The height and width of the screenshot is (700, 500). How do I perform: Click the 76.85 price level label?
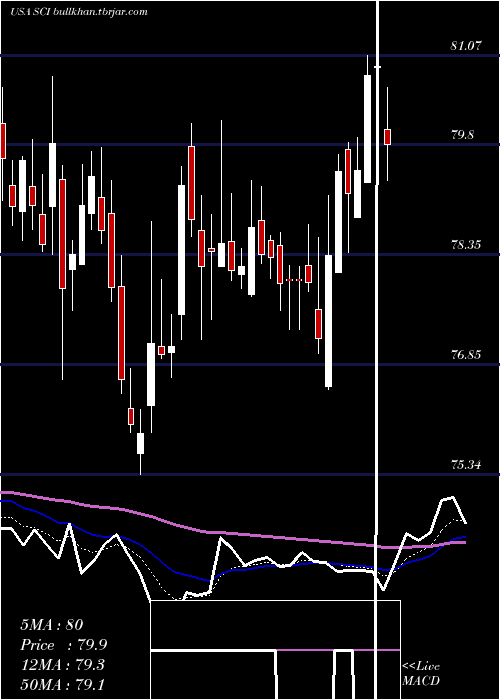pyautogui.click(x=466, y=355)
